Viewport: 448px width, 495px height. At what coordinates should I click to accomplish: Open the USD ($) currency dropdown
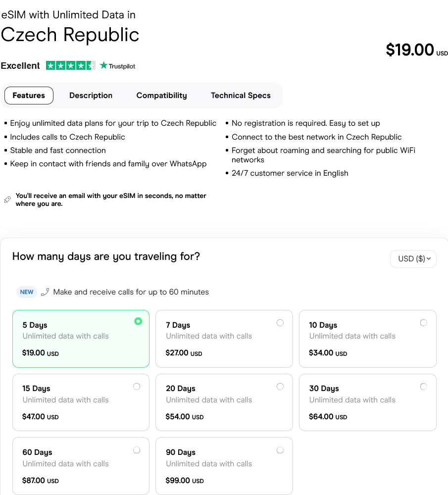[413, 259]
